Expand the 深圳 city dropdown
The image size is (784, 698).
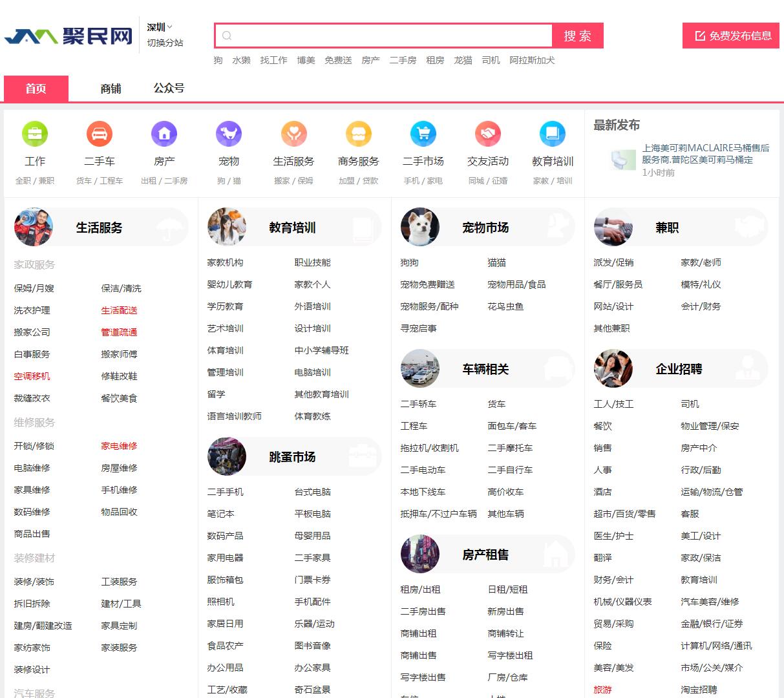pos(160,27)
